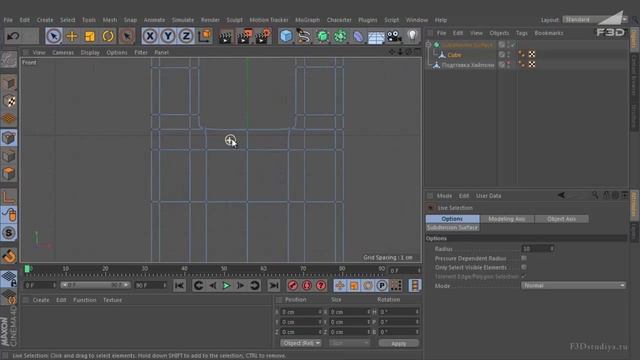Go to end of animation
The image size is (640, 360).
click(x=274, y=286)
